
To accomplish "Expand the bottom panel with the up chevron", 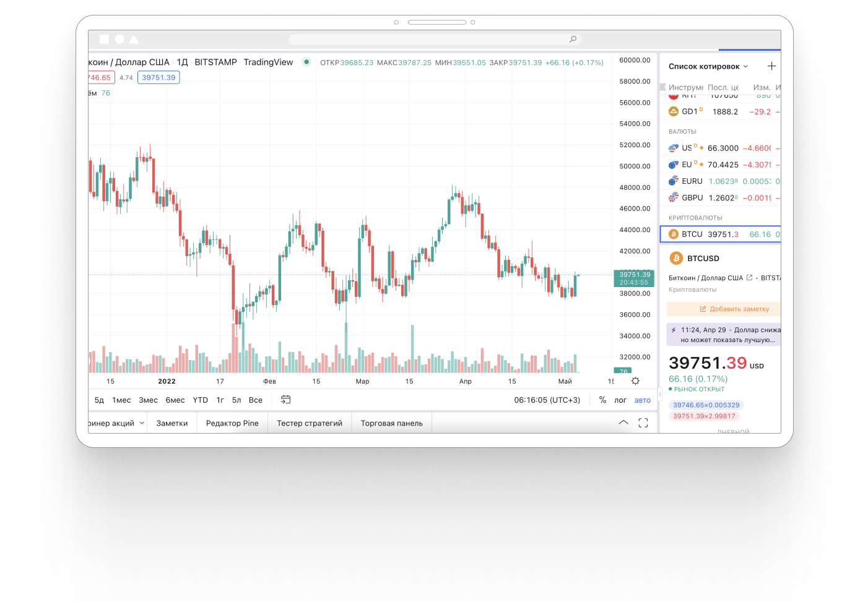I will [623, 423].
